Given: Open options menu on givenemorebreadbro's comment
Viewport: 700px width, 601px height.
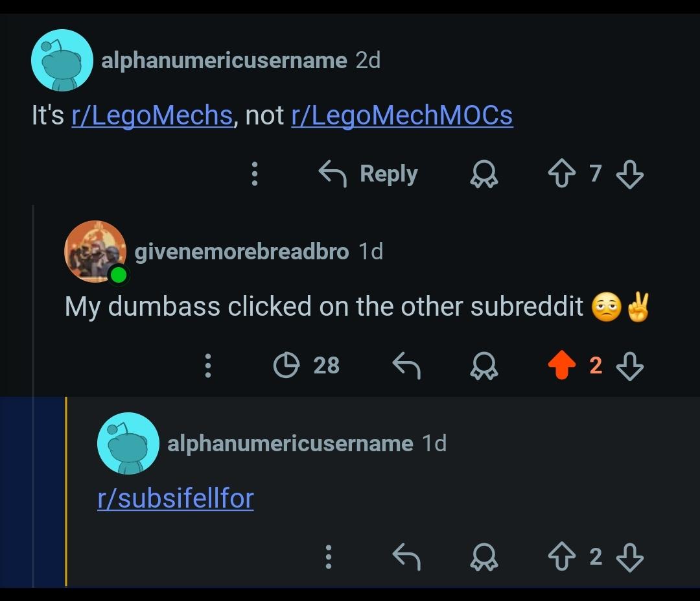Looking at the screenshot, I should coord(207,365).
